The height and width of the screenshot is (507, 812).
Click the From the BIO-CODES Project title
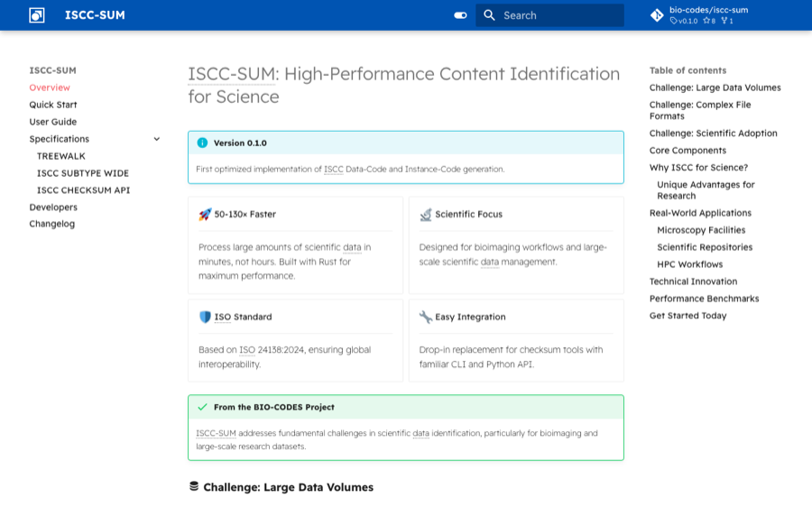(274, 407)
